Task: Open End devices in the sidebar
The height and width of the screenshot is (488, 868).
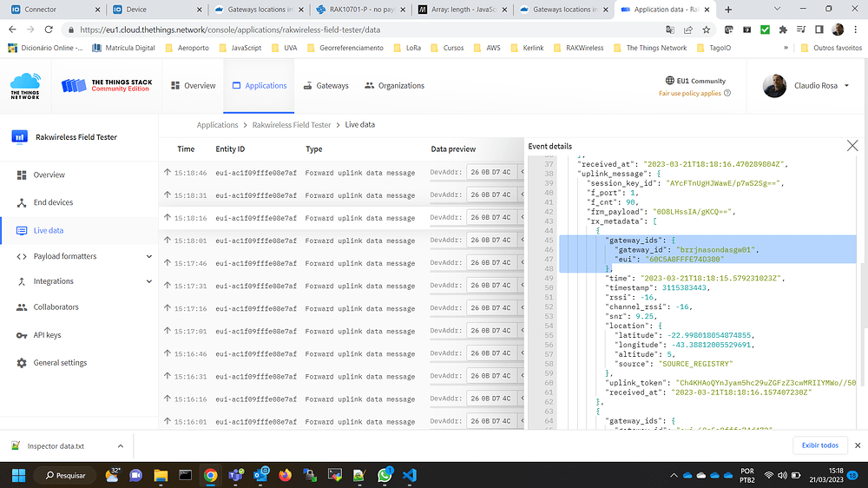Action: pos(53,202)
